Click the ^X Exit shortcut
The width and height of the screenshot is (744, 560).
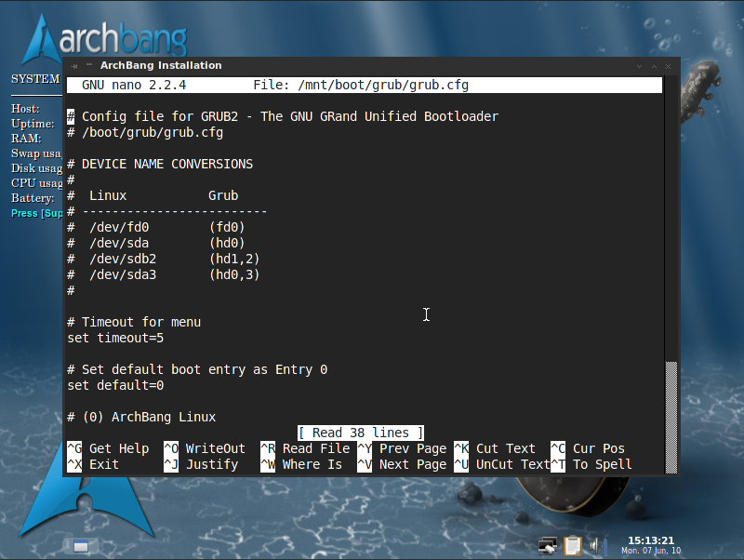[x=94, y=464]
